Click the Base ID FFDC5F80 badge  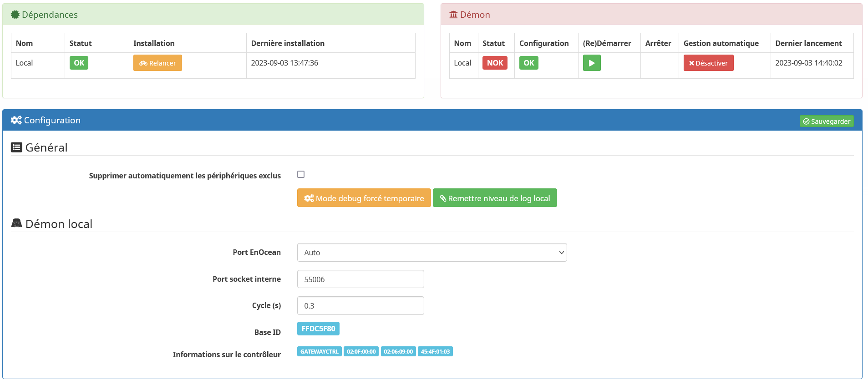pyautogui.click(x=318, y=329)
